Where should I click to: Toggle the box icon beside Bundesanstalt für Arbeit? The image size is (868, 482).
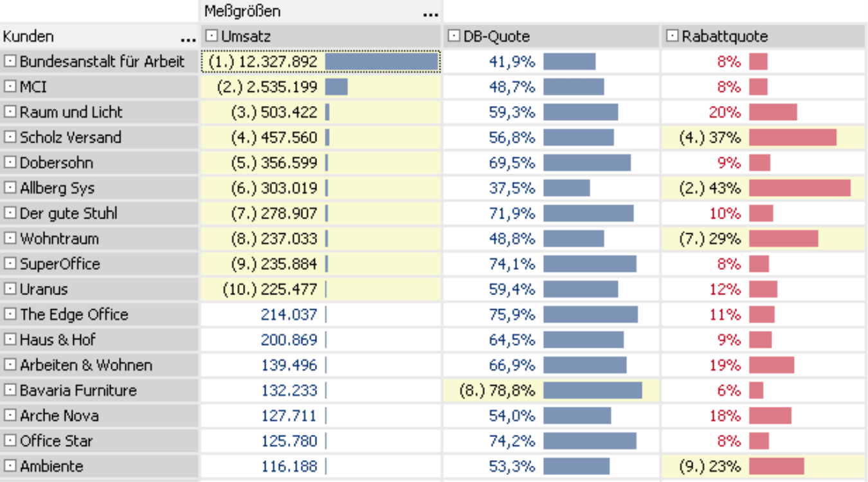pos(10,62)
